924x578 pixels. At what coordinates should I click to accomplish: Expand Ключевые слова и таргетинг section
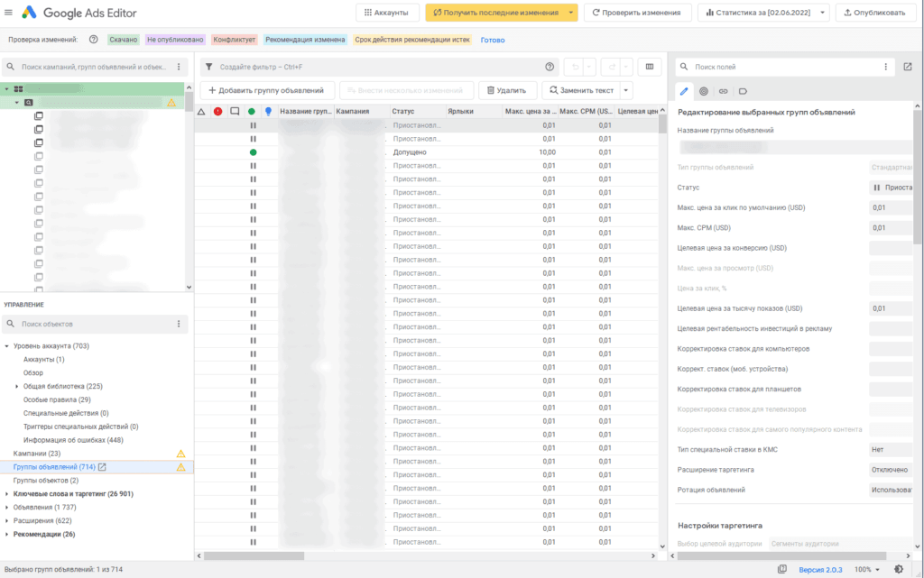6,494
